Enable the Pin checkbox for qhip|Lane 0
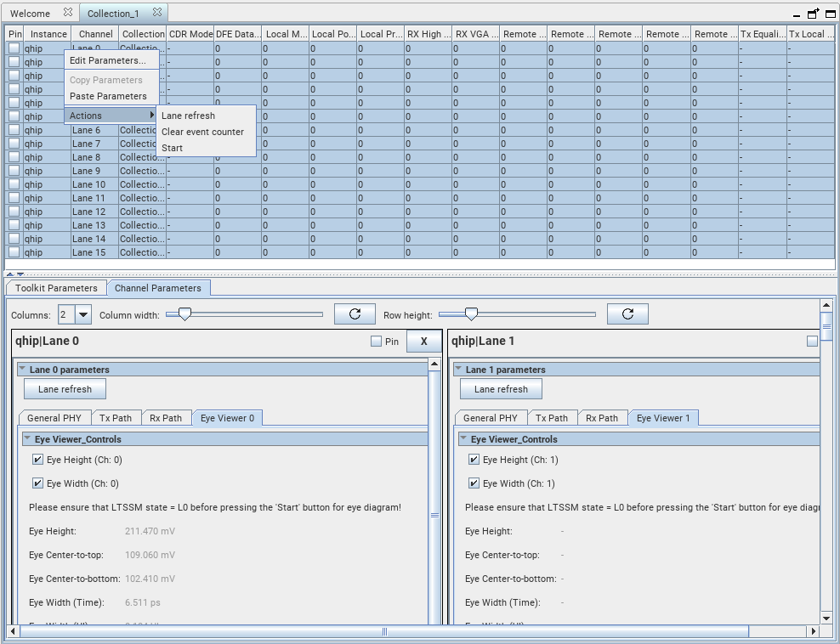The image size is (840, 644). pyautogui.click(x=377, y=342)
